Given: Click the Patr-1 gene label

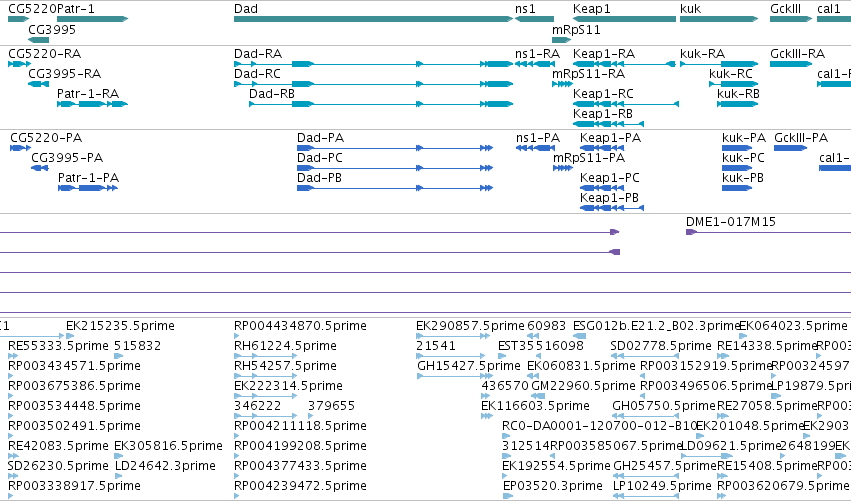Looking at the screenshot, I should coord(75,9).
